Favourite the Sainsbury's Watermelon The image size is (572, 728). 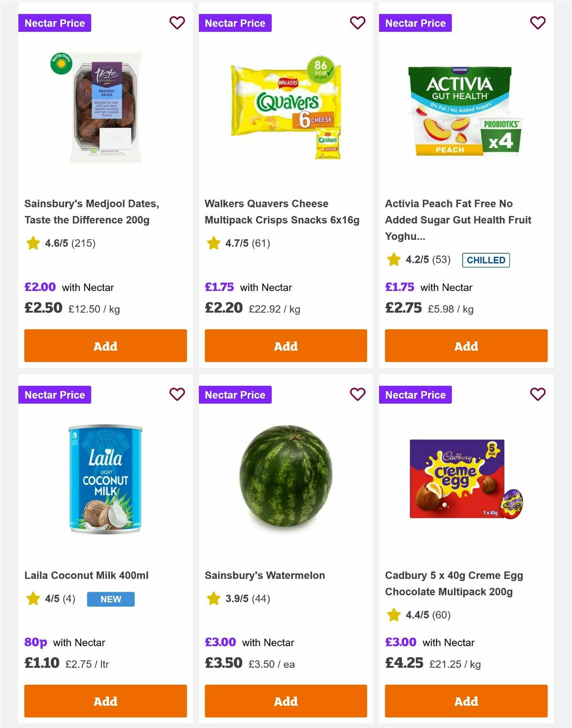[357, 394]
